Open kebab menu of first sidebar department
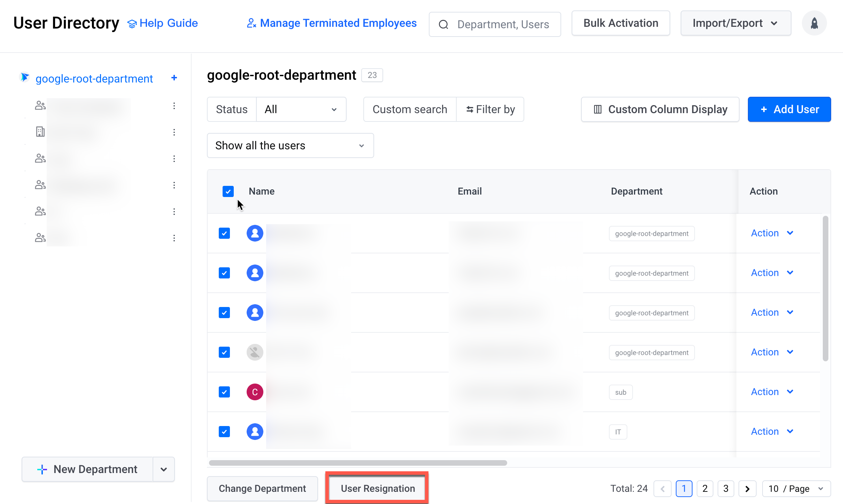843x504 pixels. [x=174, y=106]
